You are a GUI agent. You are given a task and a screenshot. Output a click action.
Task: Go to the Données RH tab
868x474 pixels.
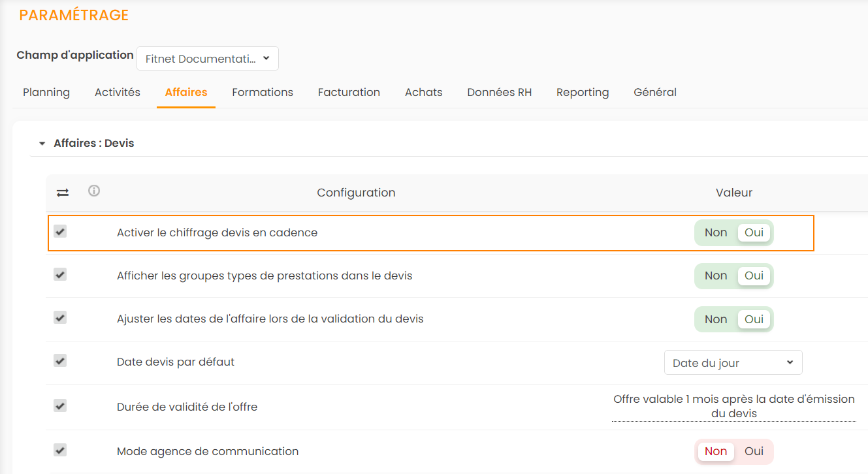[x=499, y=93]
